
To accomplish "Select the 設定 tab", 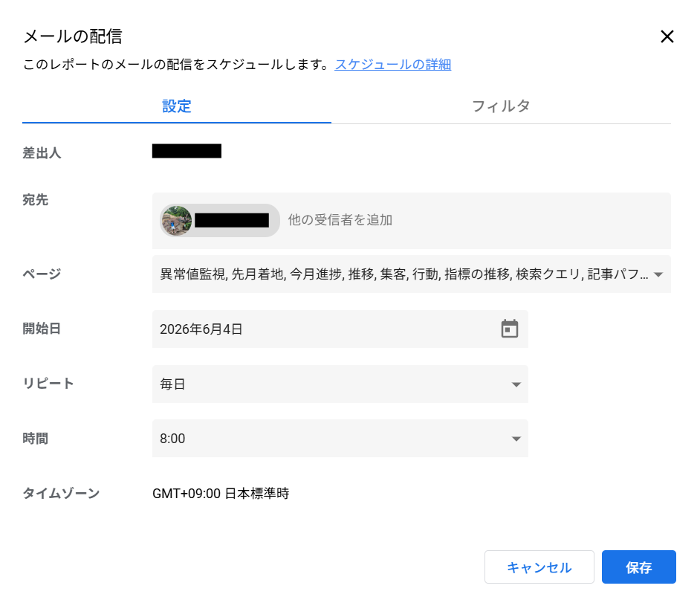I will (x=177, y=106).
